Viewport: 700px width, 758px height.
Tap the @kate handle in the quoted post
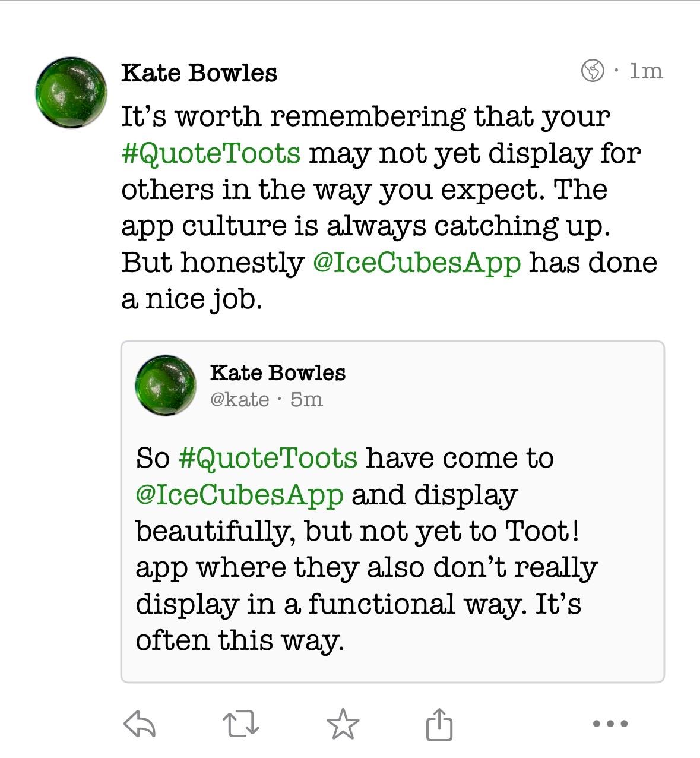[x=239, y=399]
